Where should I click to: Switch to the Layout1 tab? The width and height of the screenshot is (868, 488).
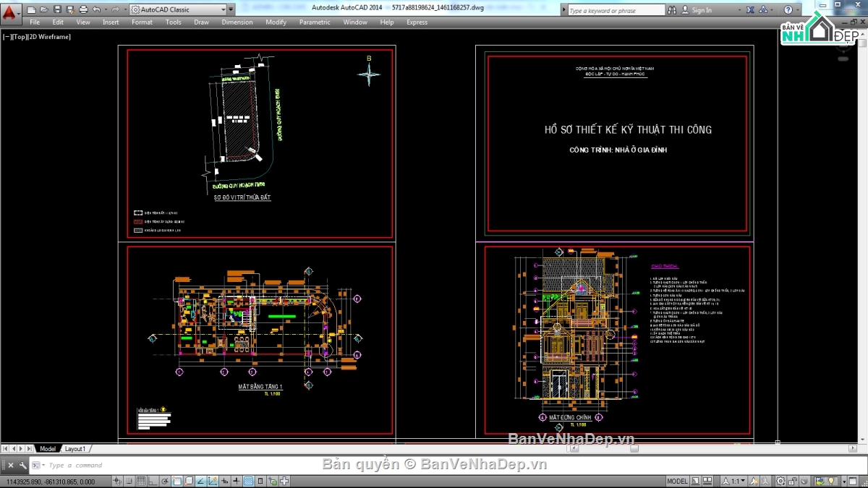coord(75,449)
